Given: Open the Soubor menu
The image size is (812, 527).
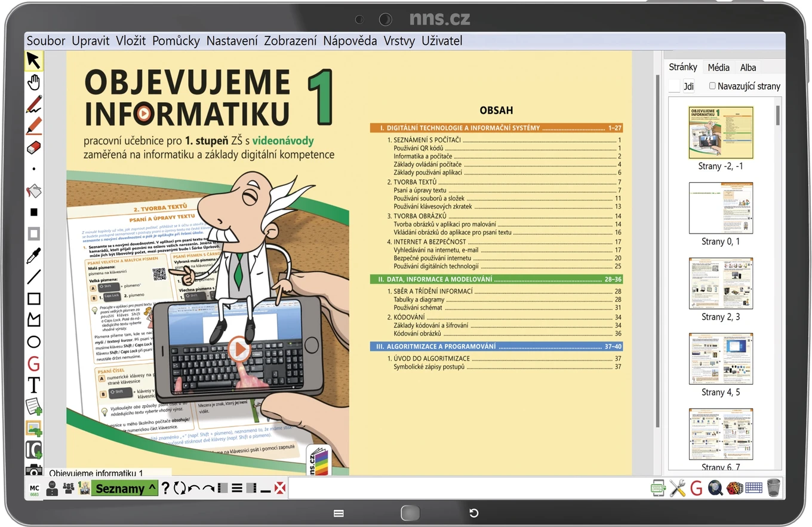Looking at the screenshot, I should pos(46,41).
